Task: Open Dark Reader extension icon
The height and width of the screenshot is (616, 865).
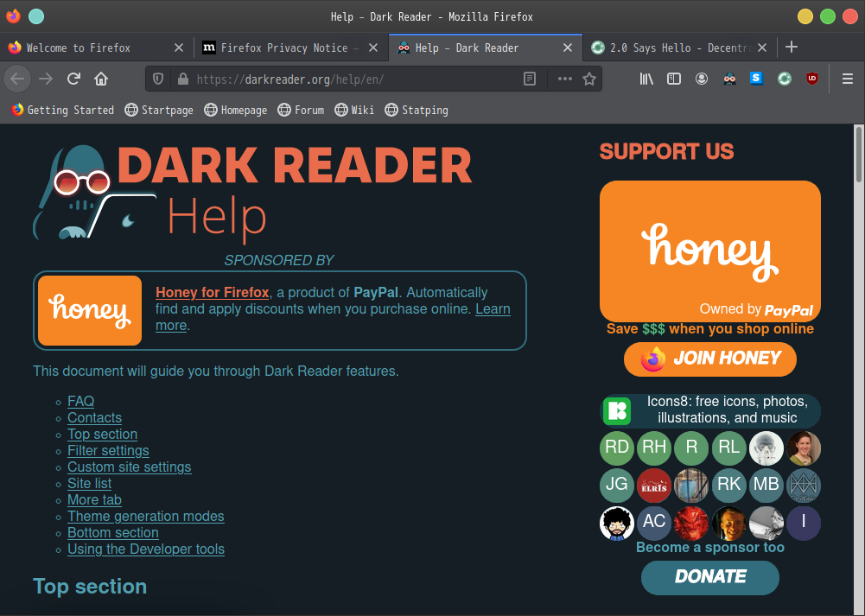Action: pyautogui.click(x=729, y=79)
